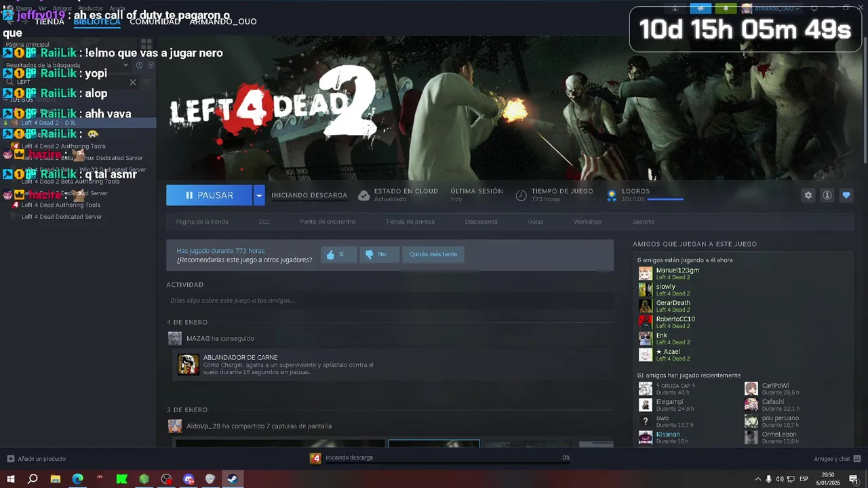Open COMUNIDAD tab
868x488 pixels.
tap(155, 22)
